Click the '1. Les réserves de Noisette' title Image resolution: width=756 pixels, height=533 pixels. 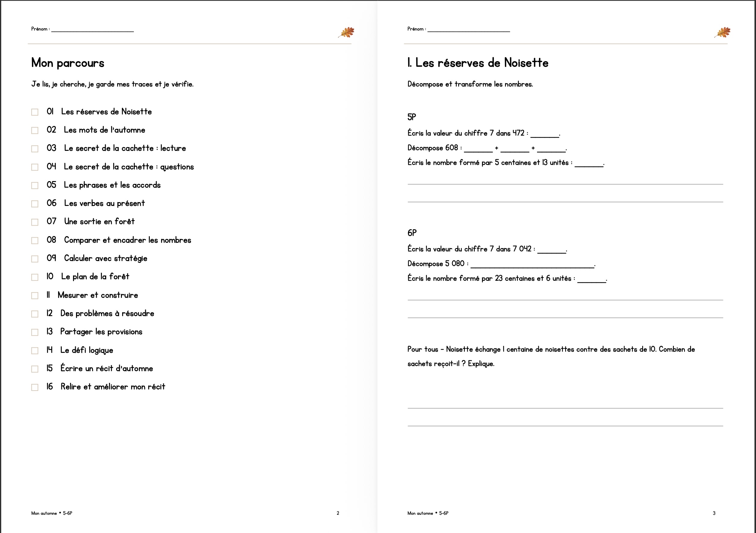pyautogui.click(x=478, y=63)
